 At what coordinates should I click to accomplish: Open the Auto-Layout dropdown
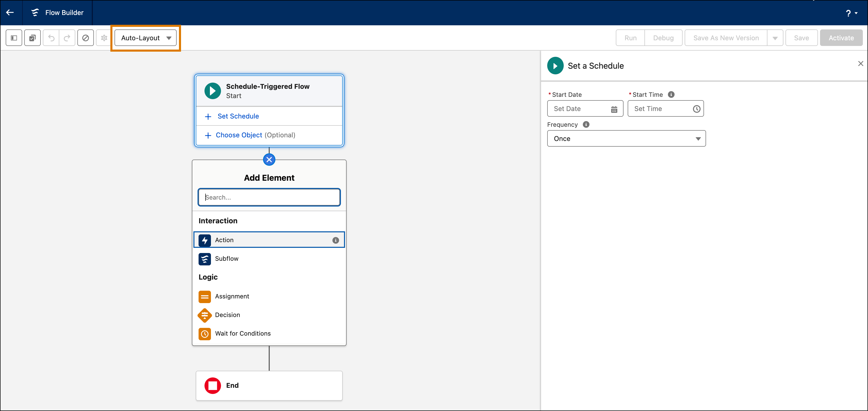click(x=145, y=38)
